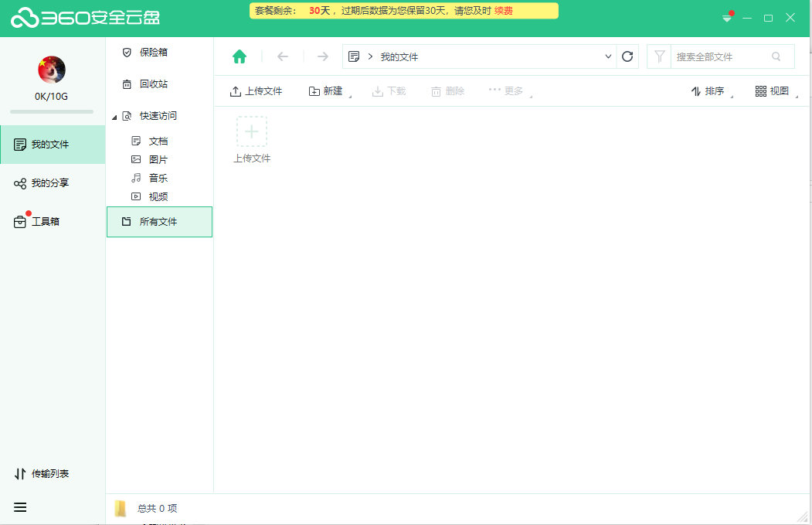Select 所有文件 in the left panel
Screen dimensions: 812x525
(x=159, y=221)
